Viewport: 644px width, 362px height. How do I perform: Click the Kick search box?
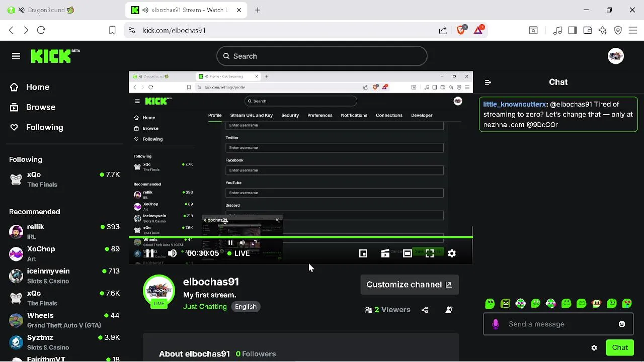point(322,56)
